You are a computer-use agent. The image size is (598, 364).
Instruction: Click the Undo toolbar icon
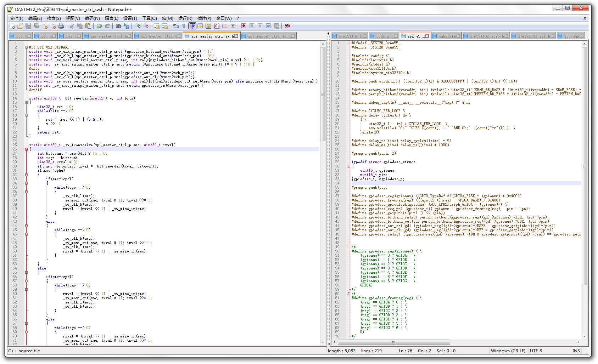(x=99, y=26)
